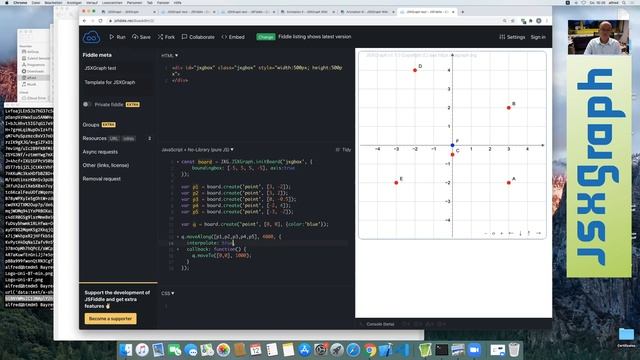The image size is (640, 360).
Task: Open Reminders in the Dock
Action: [x=272, y=350]
